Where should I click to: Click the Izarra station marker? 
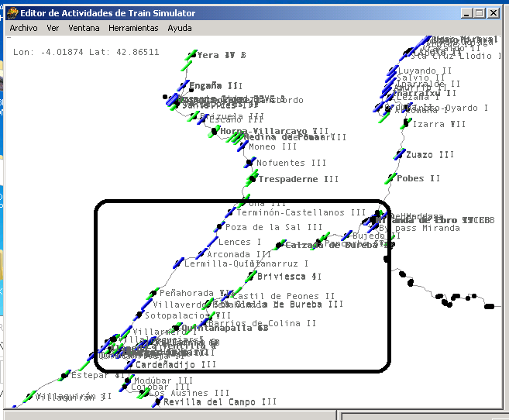pyautogui.click(x=408, y=124)
